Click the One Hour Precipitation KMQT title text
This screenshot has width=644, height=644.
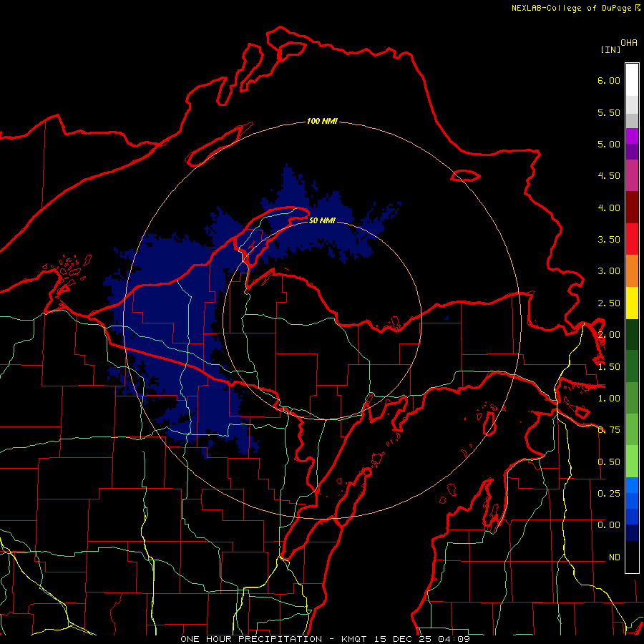pos(325,639)
